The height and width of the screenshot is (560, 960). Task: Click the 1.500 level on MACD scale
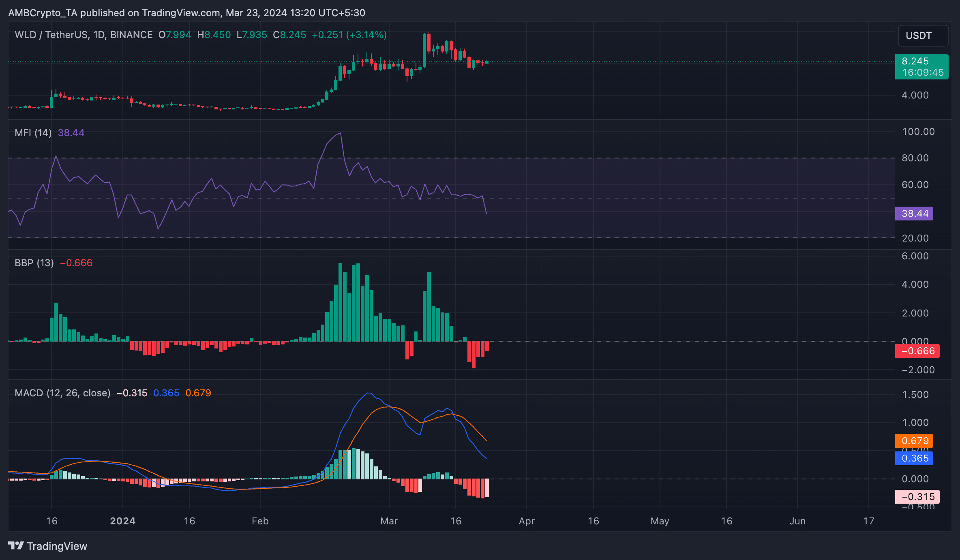915,395
